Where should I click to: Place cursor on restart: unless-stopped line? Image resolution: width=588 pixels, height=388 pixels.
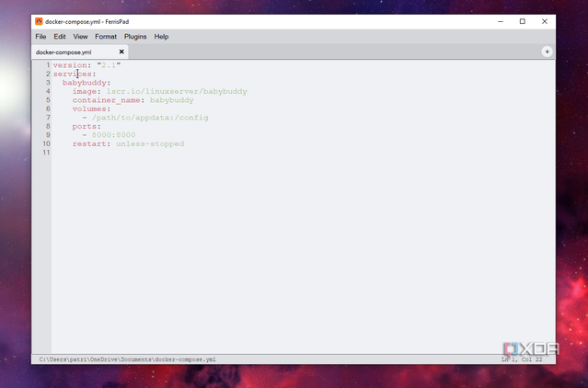(x=128, y=143)
